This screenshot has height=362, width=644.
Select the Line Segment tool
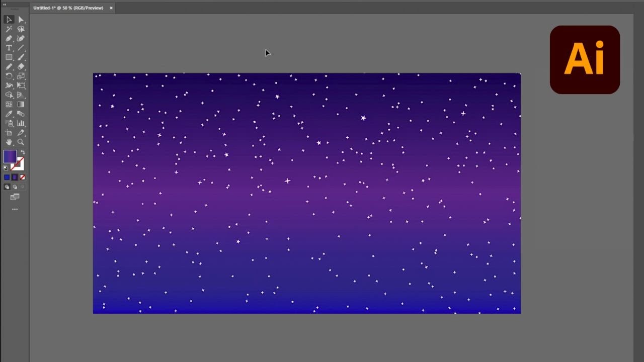[x=21, y=48]
